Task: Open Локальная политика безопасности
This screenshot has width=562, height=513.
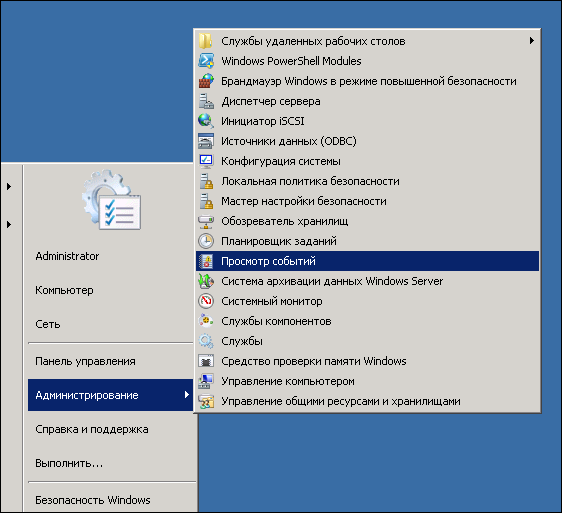Action: [x=367, y=181]
